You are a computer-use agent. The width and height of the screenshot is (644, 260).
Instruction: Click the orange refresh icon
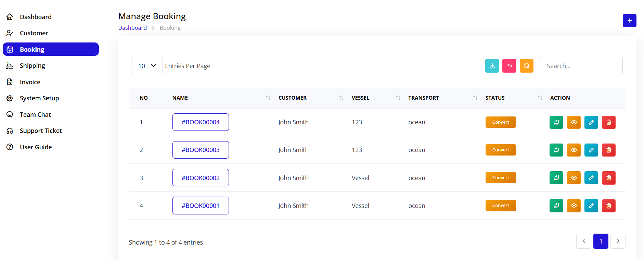pos(527,66)
